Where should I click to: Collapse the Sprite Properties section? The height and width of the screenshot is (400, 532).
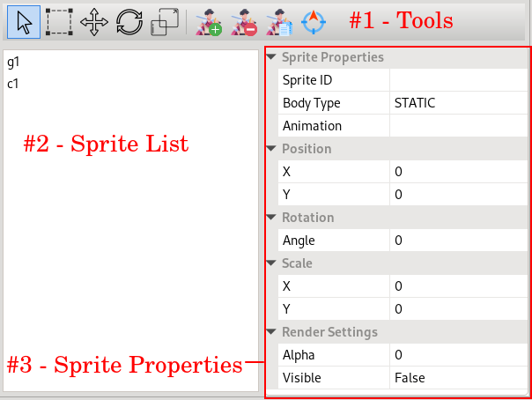[x=271, y=57]
